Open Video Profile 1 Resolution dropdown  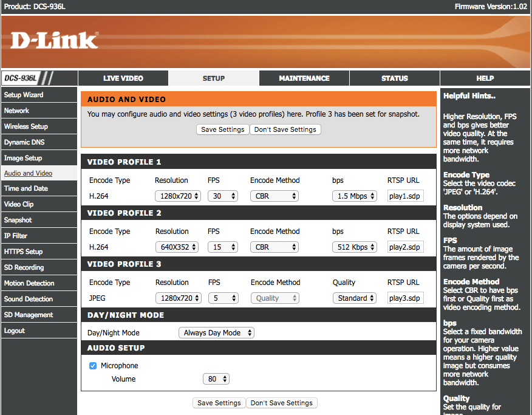pos(177,196)
